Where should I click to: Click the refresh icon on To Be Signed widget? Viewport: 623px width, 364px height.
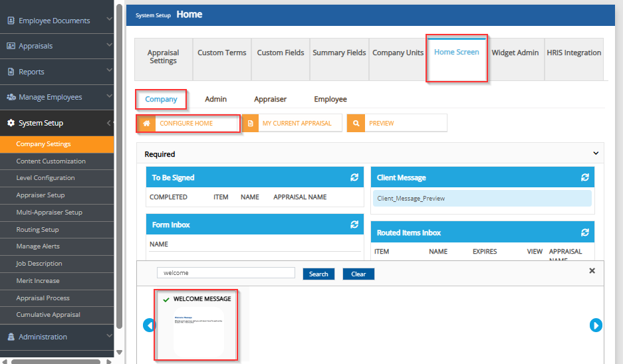[x=354, y=177]
